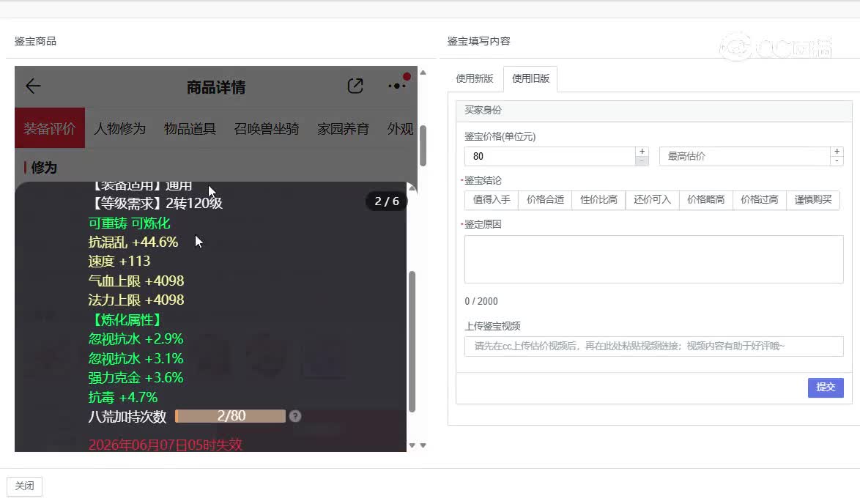This screenshot has width=860, height=504.
Task: Choose the 性价比高 conclusion
Action: click(x=599, y=200)
